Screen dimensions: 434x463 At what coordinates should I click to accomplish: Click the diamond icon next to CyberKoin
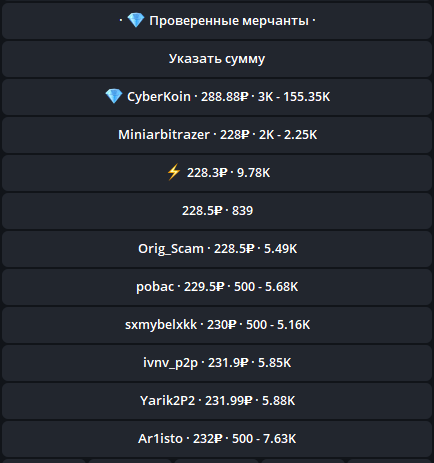pyautogui.click(x=114, y=96)
